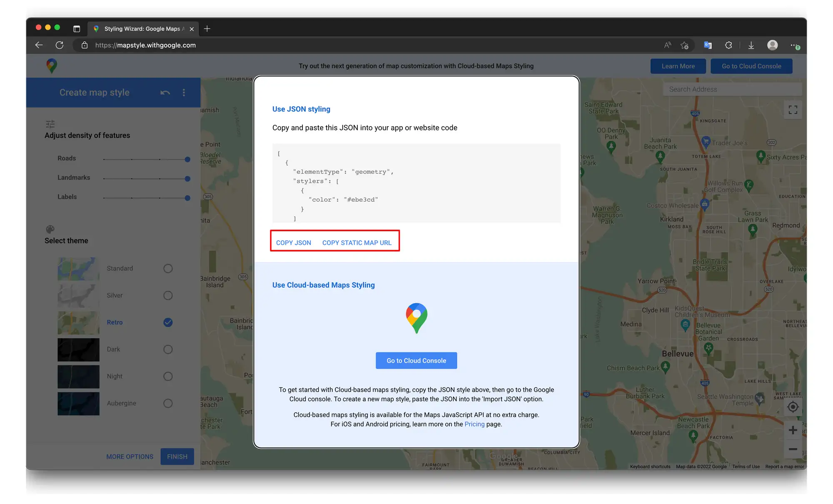Add this page to favorites
This screenshot has height=504, width=833.
684,45
